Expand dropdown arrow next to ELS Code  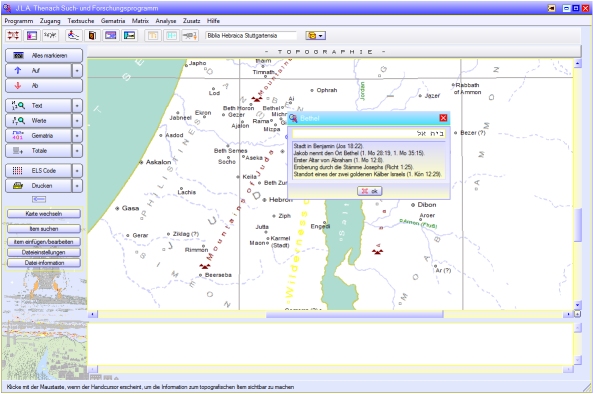[77, 171]
